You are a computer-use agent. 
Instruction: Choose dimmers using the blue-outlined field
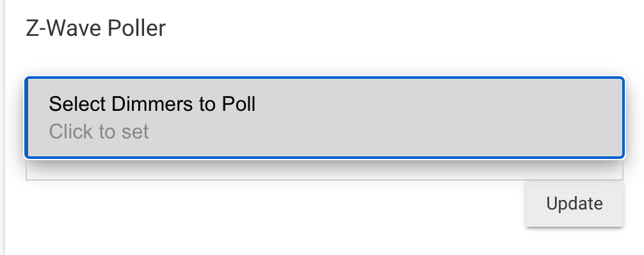coord(325,117)
